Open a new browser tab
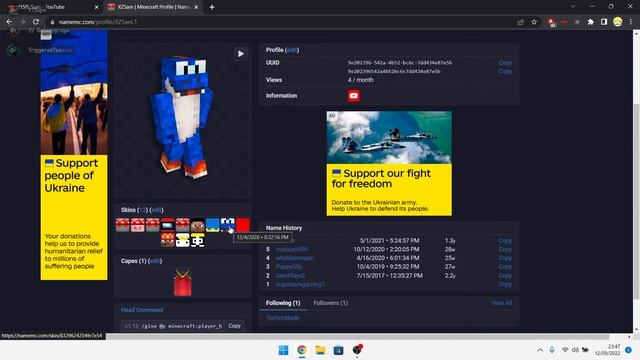The image size is (640, 360). (212, 7)
